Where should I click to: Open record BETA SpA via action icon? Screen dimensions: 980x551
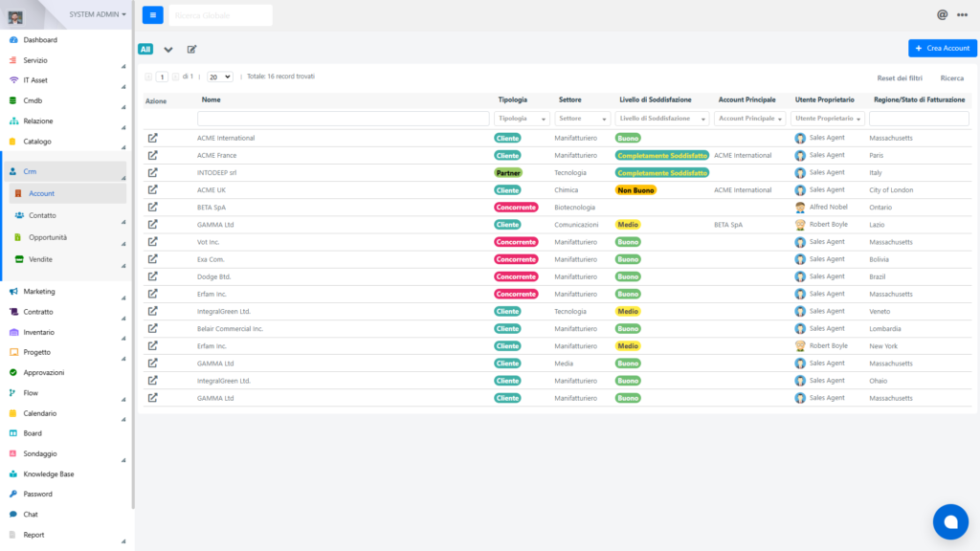152,207
